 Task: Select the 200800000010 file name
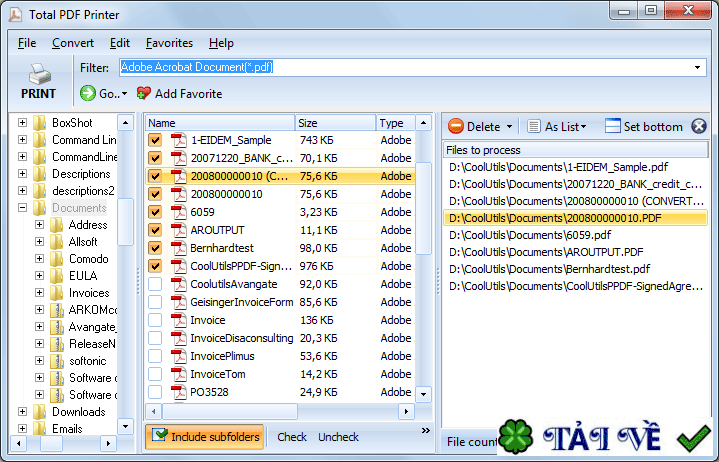(x=227, y=194)
